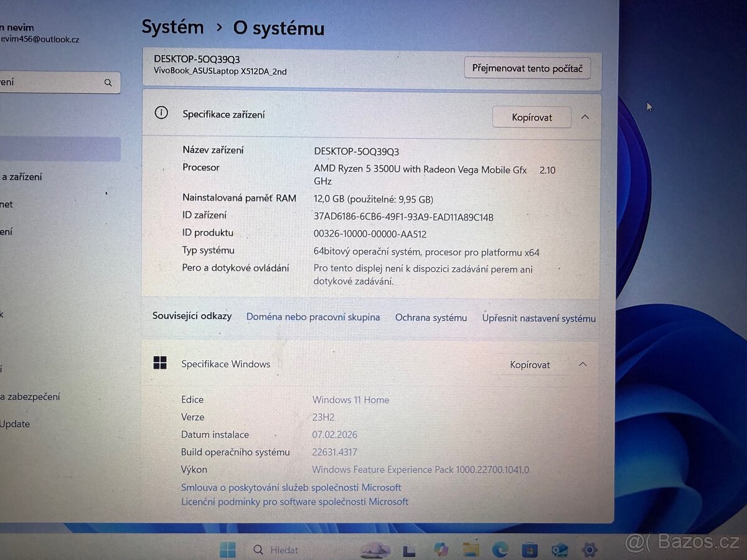Click Kopírovat for device specifications
The image size is (747, 560).
(x=531, y=116)
